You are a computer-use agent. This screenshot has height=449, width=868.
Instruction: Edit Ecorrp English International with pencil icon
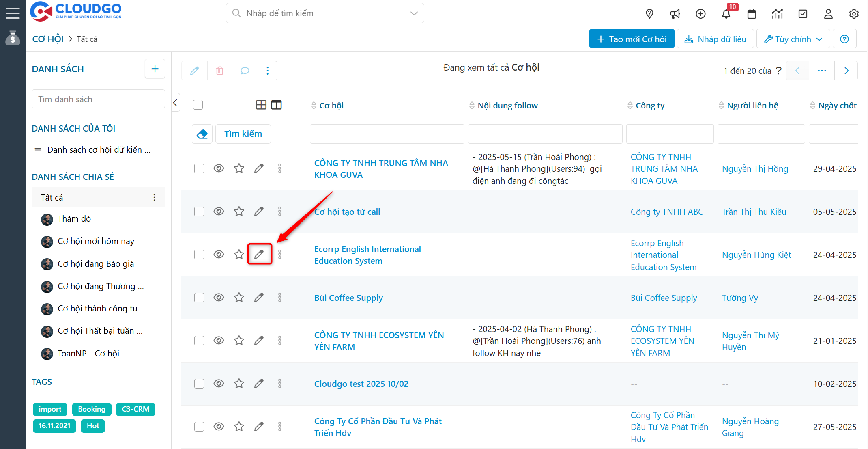[x=259, y=255]
